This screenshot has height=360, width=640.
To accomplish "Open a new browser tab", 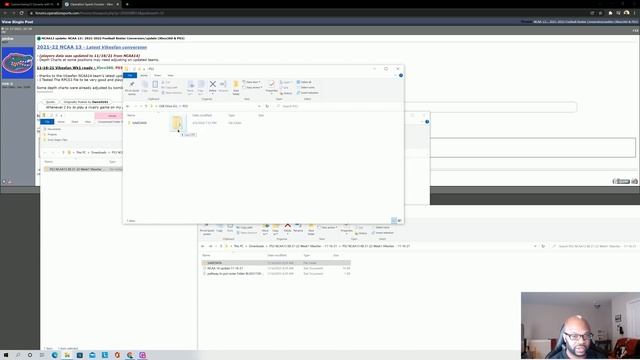I will (127, 4).
